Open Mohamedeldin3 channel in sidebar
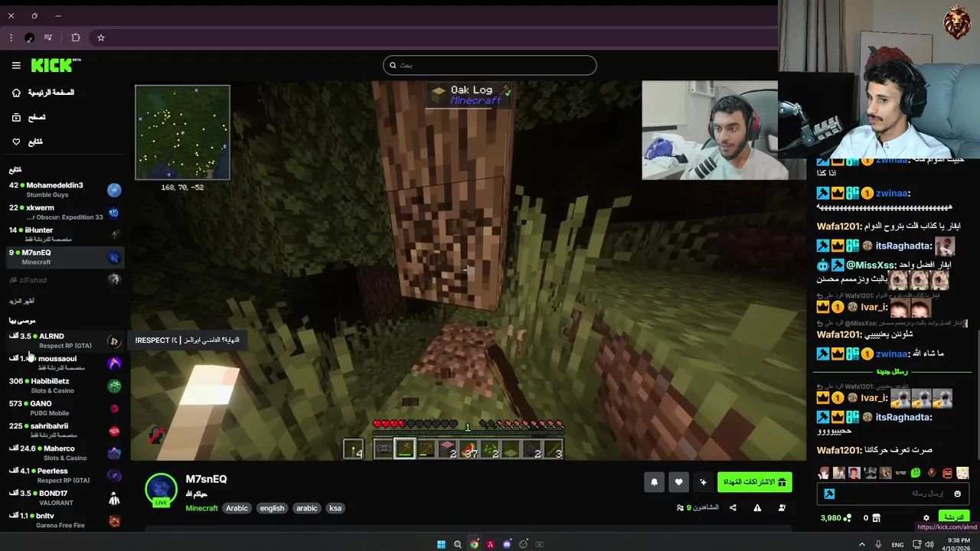This screenshot has height=551, width=980. (65, 190)
